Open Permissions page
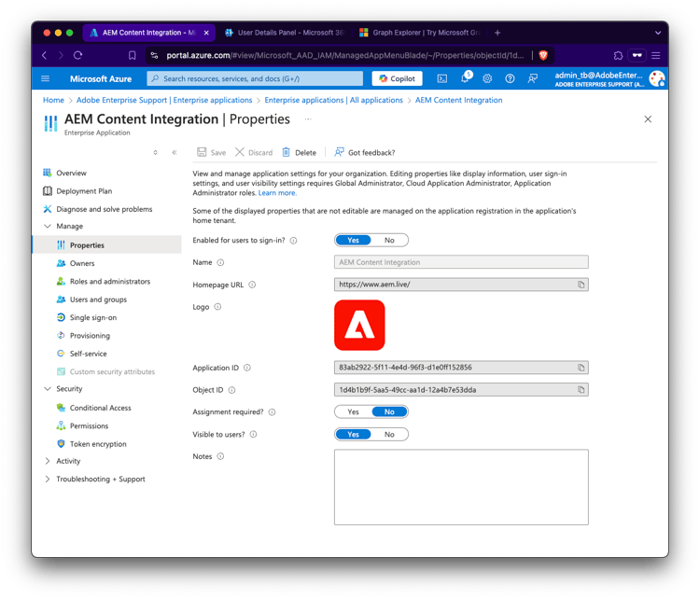 (x=89, y=425)
